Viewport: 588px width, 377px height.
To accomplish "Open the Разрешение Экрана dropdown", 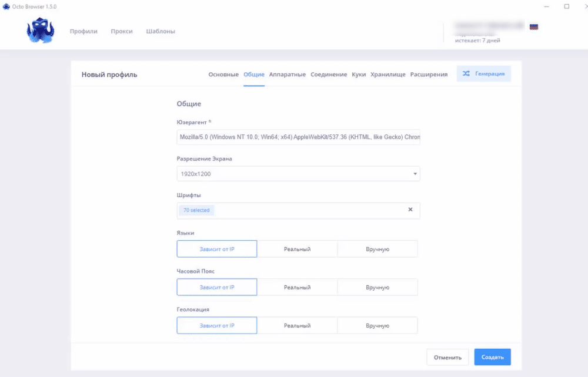I will coord(298,174).
